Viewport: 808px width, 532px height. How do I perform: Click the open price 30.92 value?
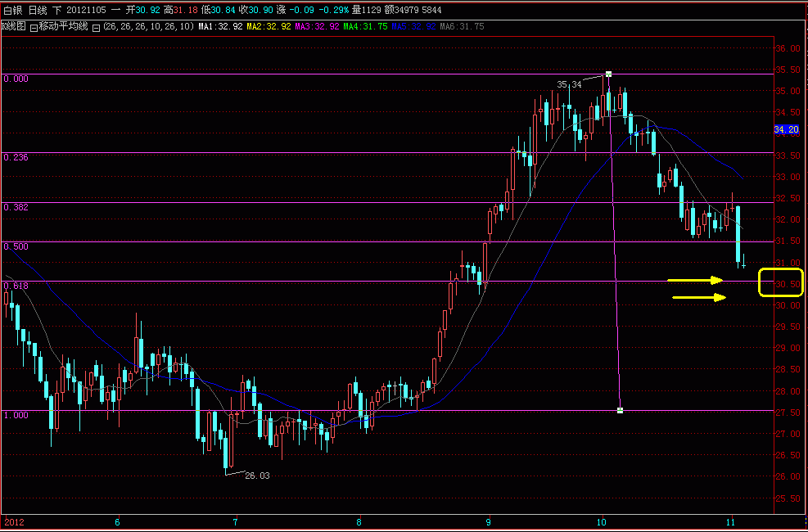148,11
